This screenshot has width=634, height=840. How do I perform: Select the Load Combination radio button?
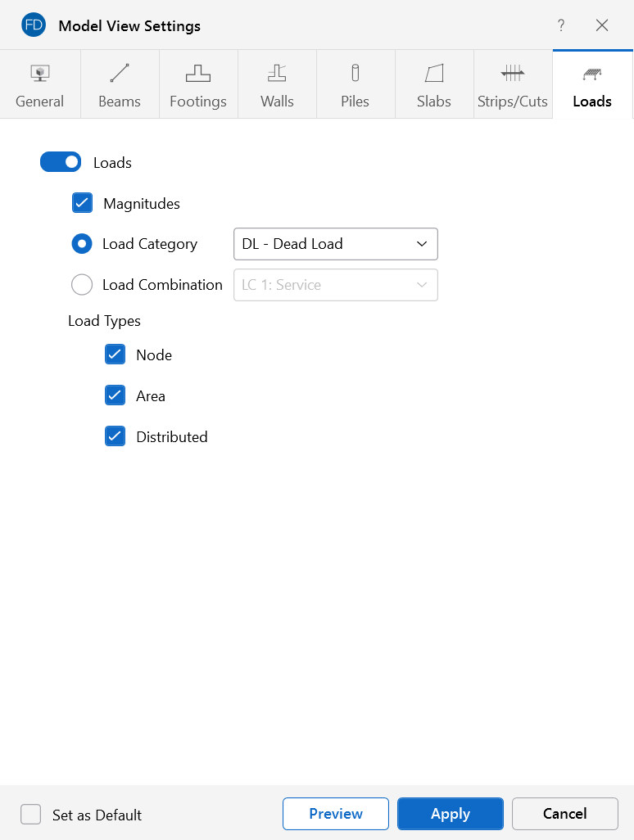(x=82, y=285)
